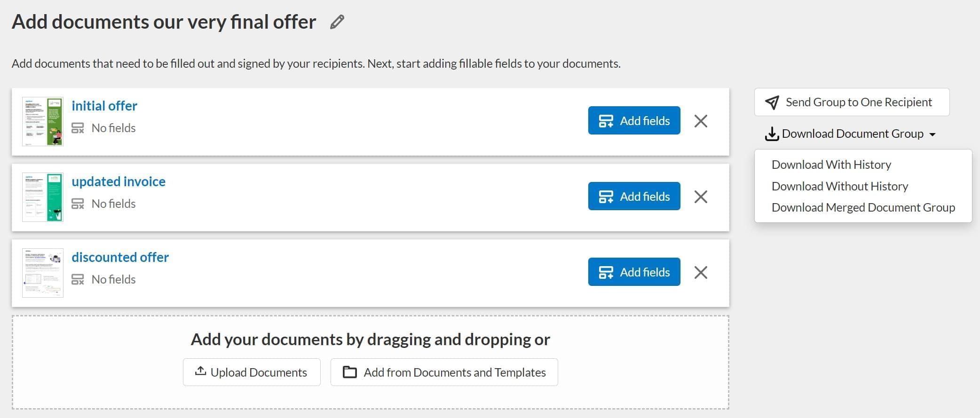Select Download Without History
Viewport: 980px width, 418px height.
(839, 186)
